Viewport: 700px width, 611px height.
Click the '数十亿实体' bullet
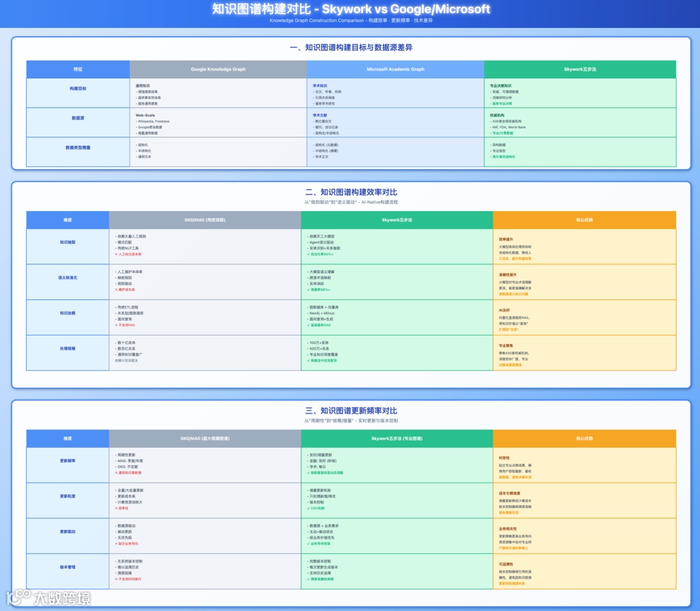tap(126, 343)
